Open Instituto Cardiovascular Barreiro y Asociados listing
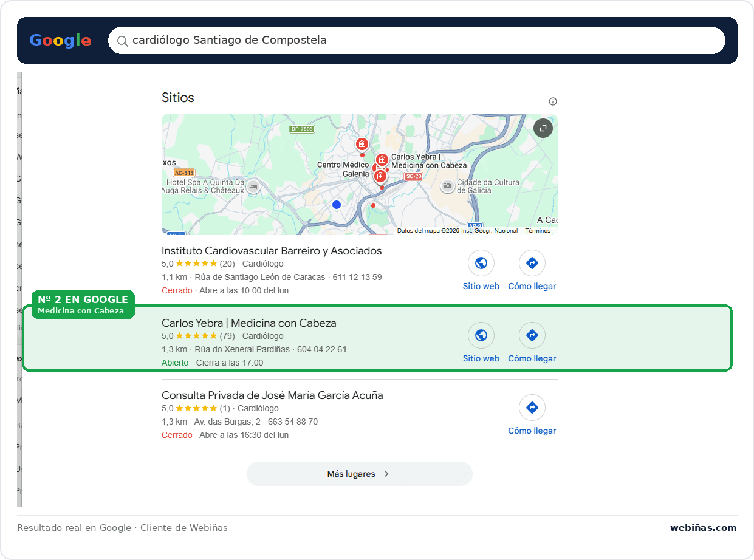Image resolution: width=754 pixels, height=560 pixels. (x=272, y=251)
